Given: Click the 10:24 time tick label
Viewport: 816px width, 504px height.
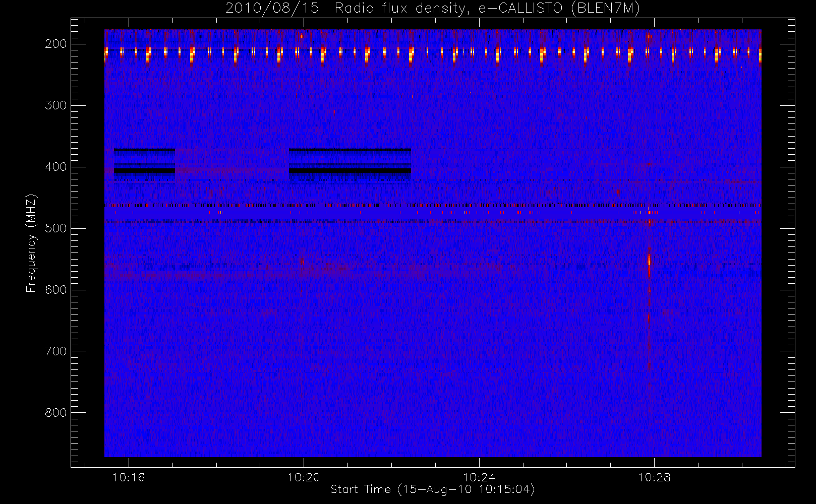Looking at the screenshot, I should (x=479, y=477).
